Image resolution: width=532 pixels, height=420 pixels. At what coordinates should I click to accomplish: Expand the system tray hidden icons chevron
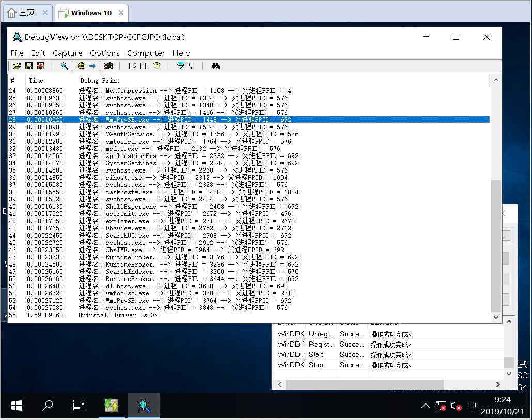tap(425, 406)
